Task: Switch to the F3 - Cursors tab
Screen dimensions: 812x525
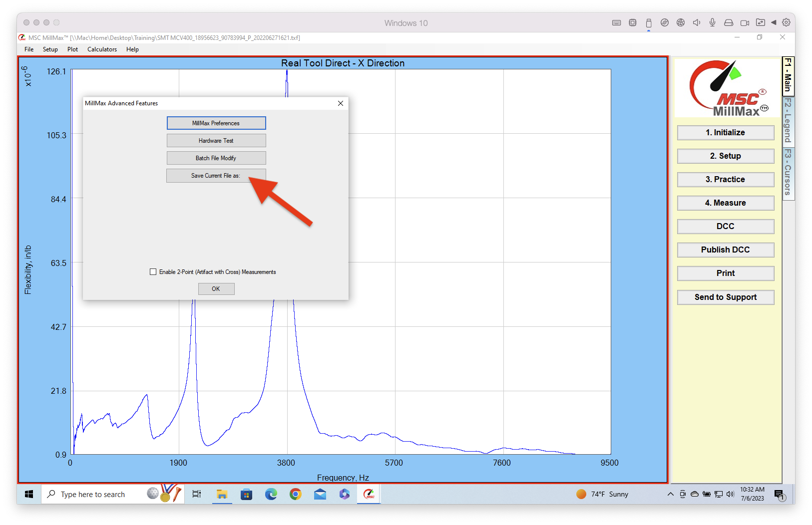Action: tap(788, 173)
